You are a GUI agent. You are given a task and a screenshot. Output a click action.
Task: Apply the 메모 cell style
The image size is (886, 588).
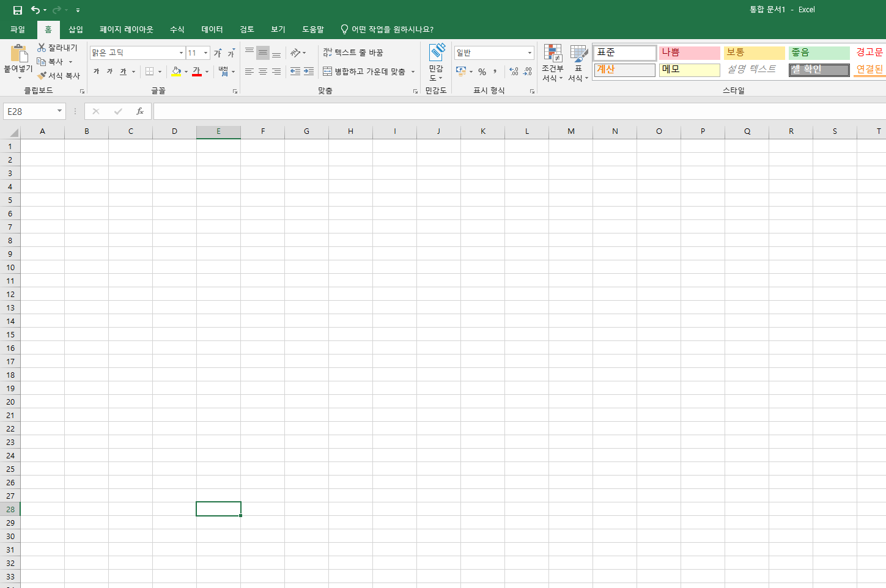689,70
